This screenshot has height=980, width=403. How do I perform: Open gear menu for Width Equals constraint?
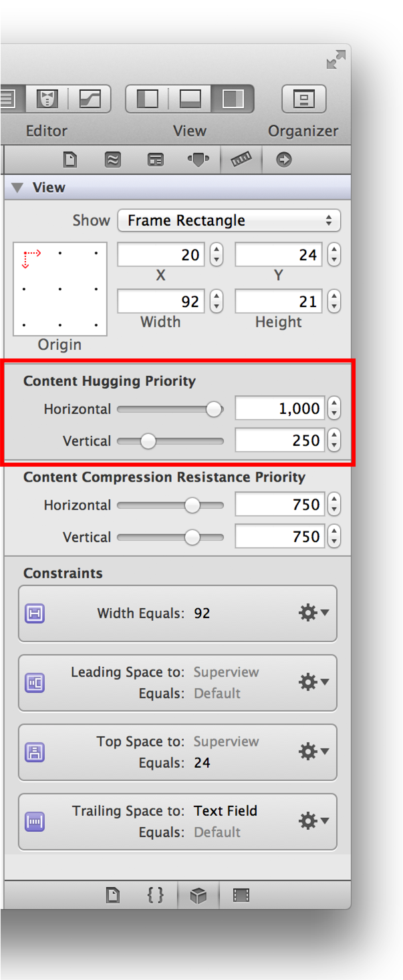tap(313, 613)
